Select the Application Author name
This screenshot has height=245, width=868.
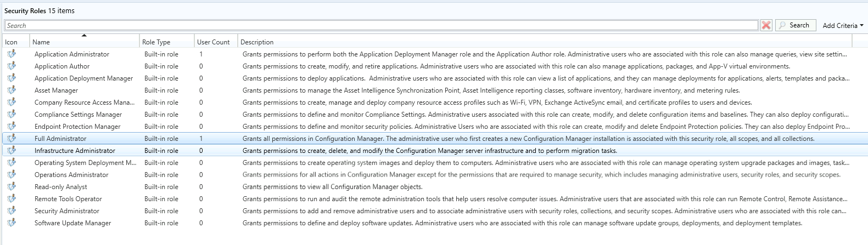62,66
